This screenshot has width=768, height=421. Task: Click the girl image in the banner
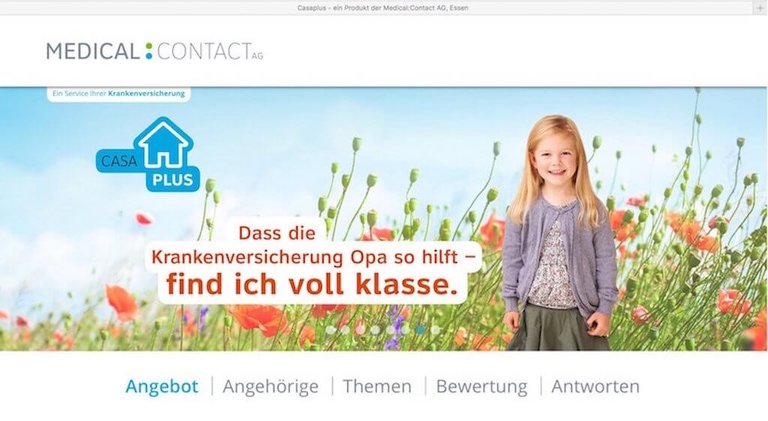click(558, 233)
